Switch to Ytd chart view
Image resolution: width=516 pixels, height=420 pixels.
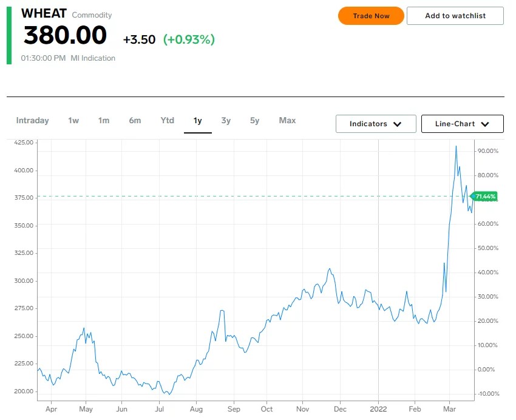(x=167, y=120)
